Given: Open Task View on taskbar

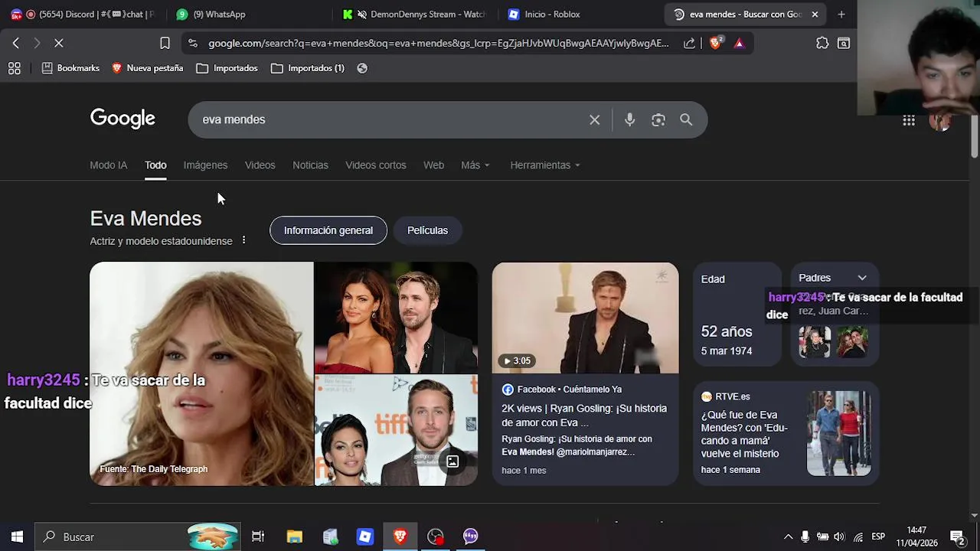Looking at the screenshot, I should [258, 536].
